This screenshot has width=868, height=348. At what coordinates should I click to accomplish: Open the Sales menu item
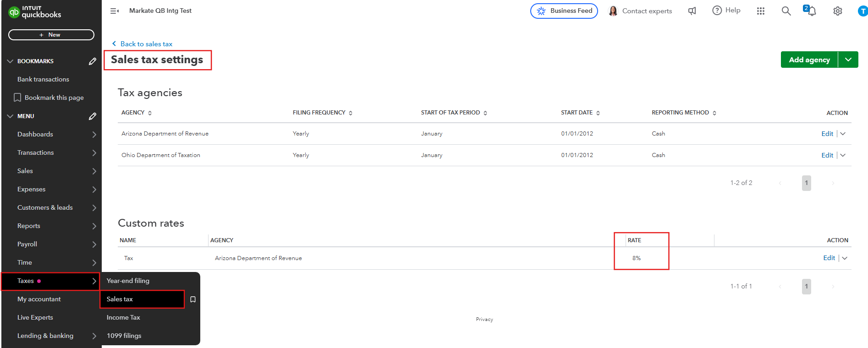point(51,171)
